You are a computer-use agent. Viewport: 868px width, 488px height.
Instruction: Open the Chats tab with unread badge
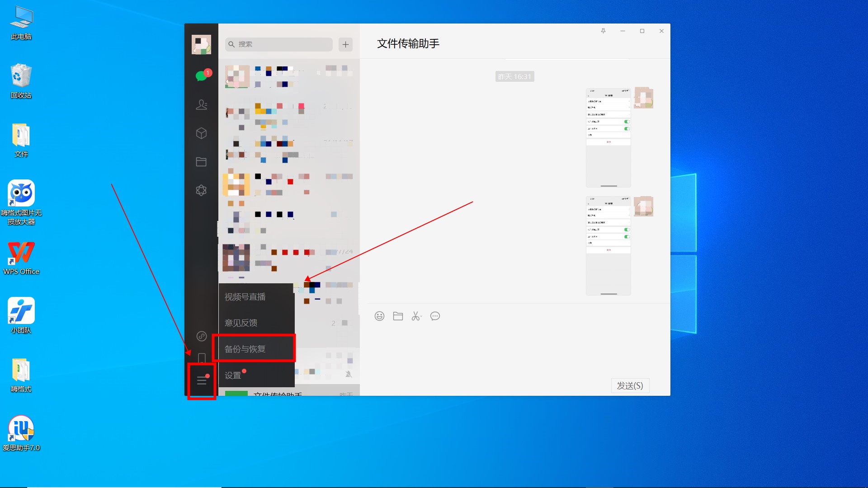202,76
